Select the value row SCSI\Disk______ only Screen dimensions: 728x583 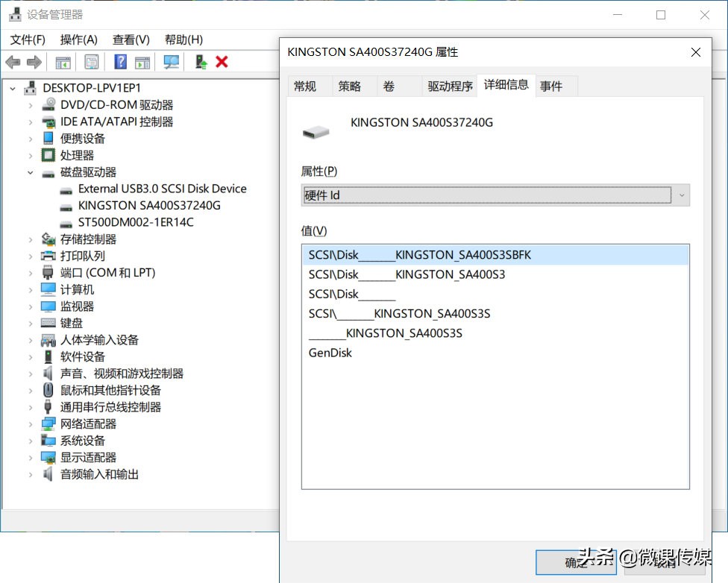(495, 294)
